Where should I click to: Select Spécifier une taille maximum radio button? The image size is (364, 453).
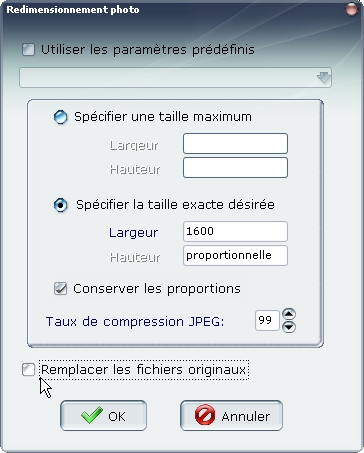click(x=60, y=117)
